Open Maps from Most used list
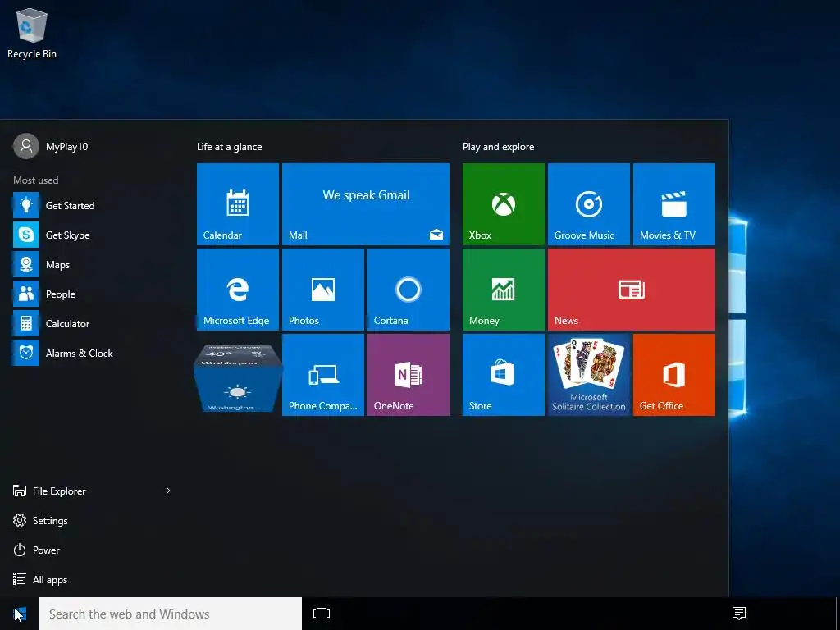 tap(91, 265)
